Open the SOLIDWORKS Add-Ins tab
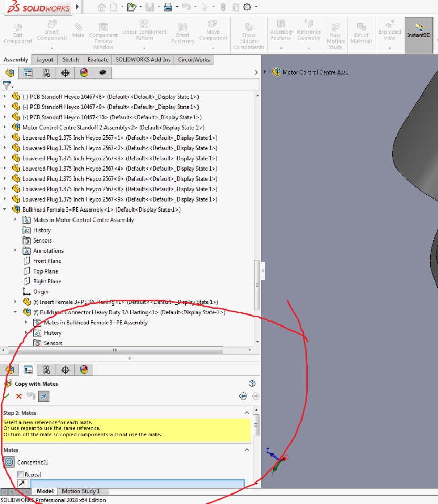This screenshot has width=438, height=504. click(143, 60)
